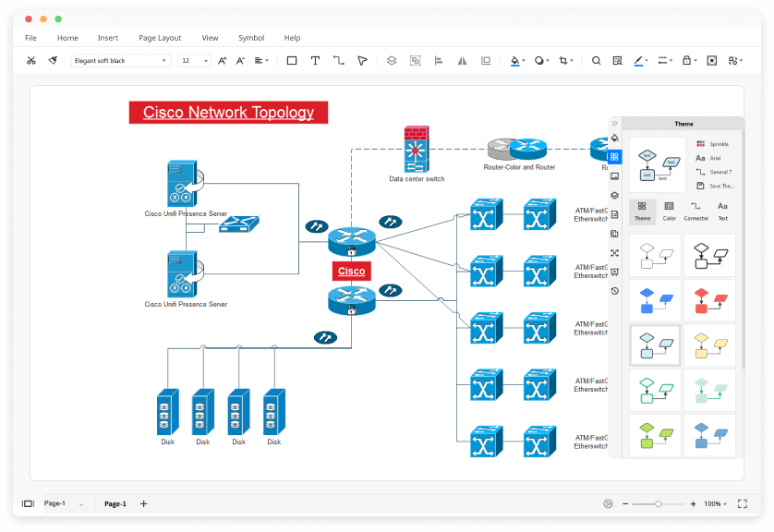Select the red theme thumbnail
This screenshot has height=532, width=774.
click(709, 300)
